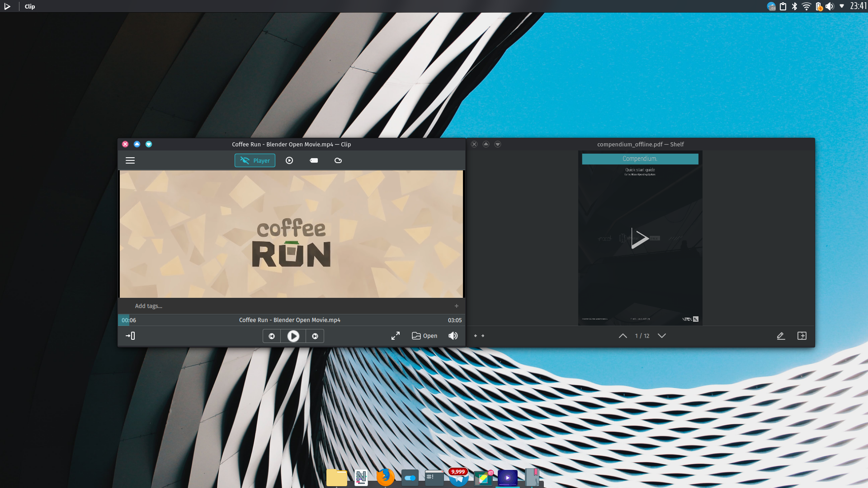The height and width of the screenshot is (488, 868).
Task: Click the plus icon beside Add tags
Action: pos(457,306)
